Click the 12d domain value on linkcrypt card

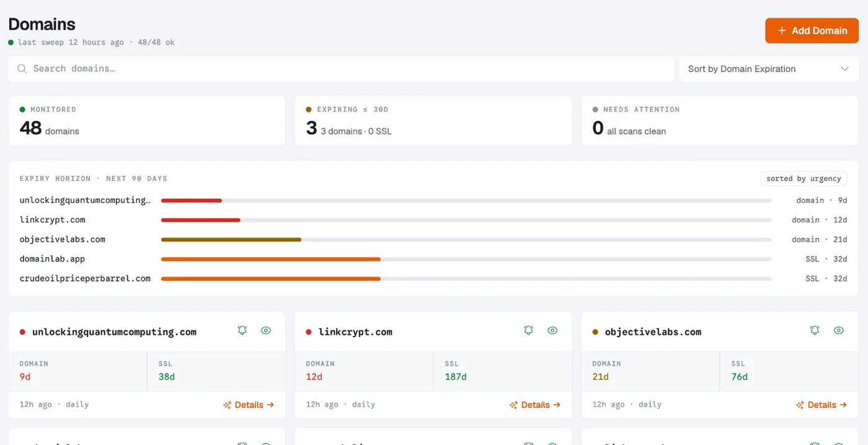(x=314, y=377)
